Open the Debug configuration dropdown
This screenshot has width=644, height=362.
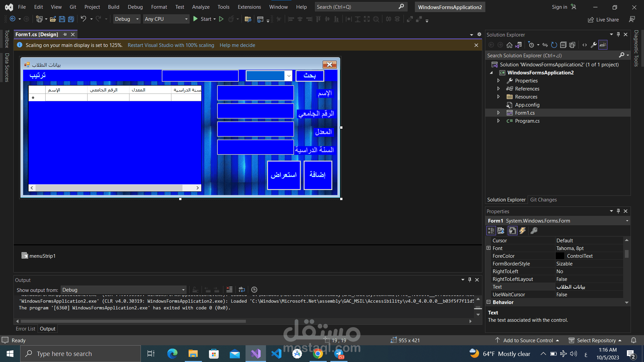click(127, 19)
